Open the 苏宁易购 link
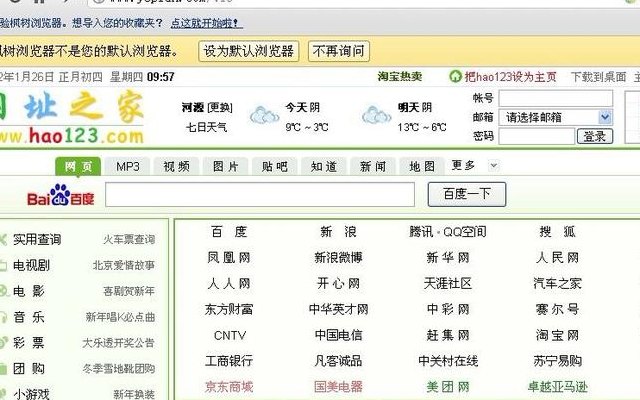The image size is (640, 400). tap(558, 361)
